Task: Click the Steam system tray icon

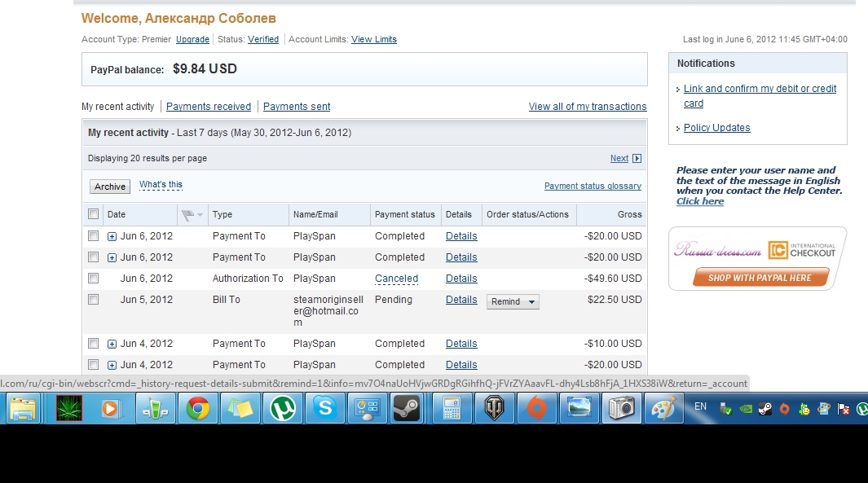Action: [765, 409]
